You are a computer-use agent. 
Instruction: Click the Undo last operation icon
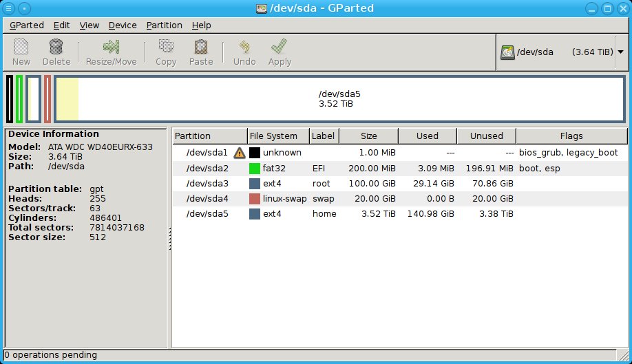(244, 47)
